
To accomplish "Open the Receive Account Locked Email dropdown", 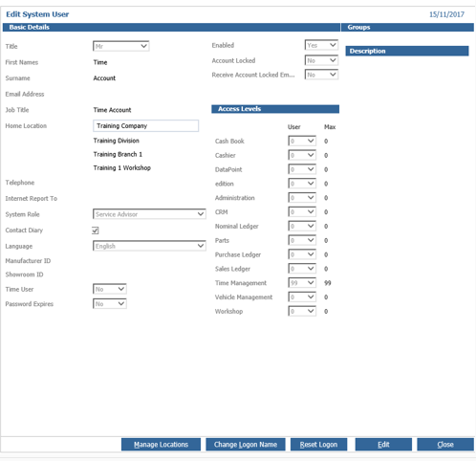I will pyautogui.click(x=321, y=75).
